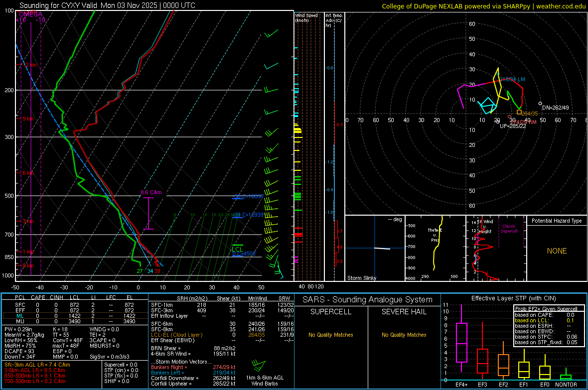588x390 pixels.
Task: Select the orange EF2 box plot
Action: 503,361
